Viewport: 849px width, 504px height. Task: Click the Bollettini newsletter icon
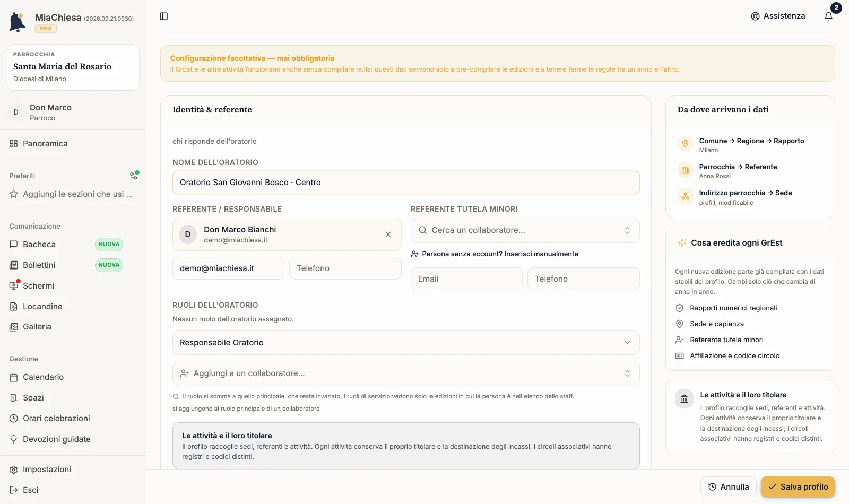tap(14, 265)
